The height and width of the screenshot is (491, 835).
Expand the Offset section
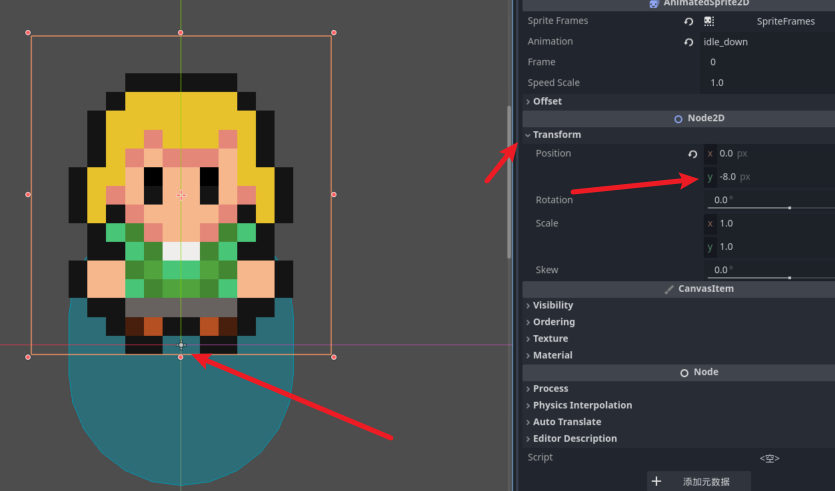tap(547, 101)
